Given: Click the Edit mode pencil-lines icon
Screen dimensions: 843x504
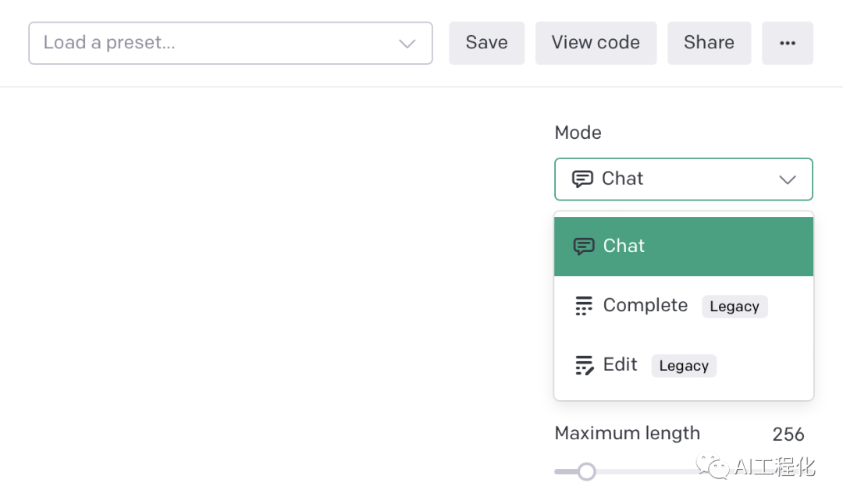Looking at the screenshot, I should pos(584,365).
